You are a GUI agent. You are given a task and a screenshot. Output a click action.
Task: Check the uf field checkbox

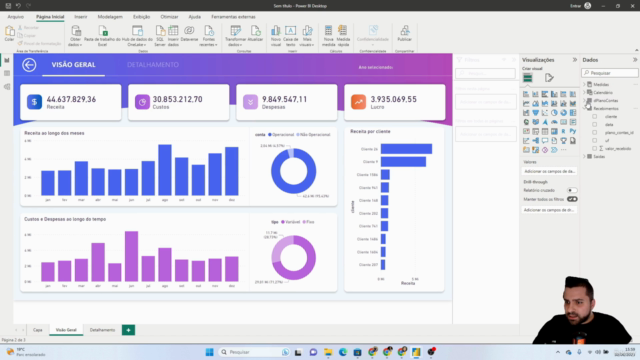[x=595, y=140]
